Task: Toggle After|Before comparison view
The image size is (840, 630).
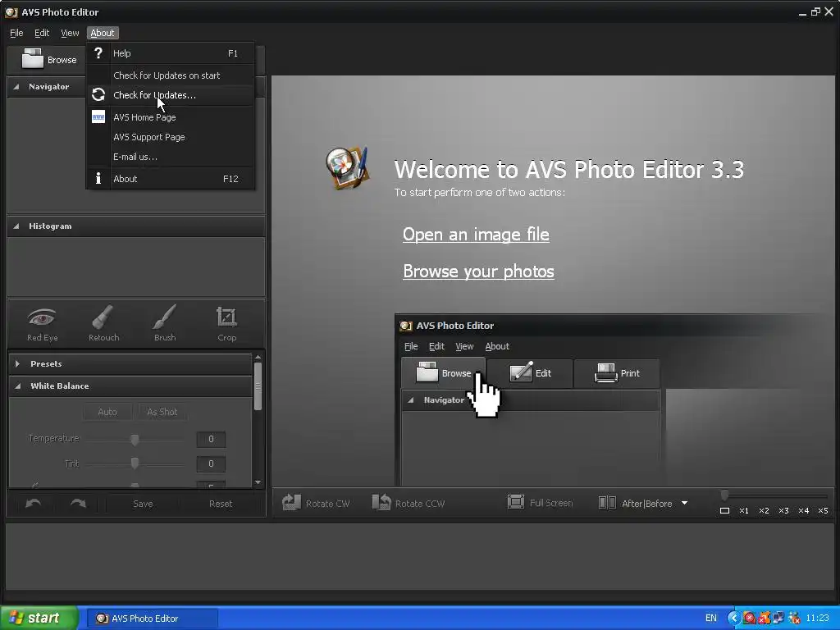Action: [636, 503]
